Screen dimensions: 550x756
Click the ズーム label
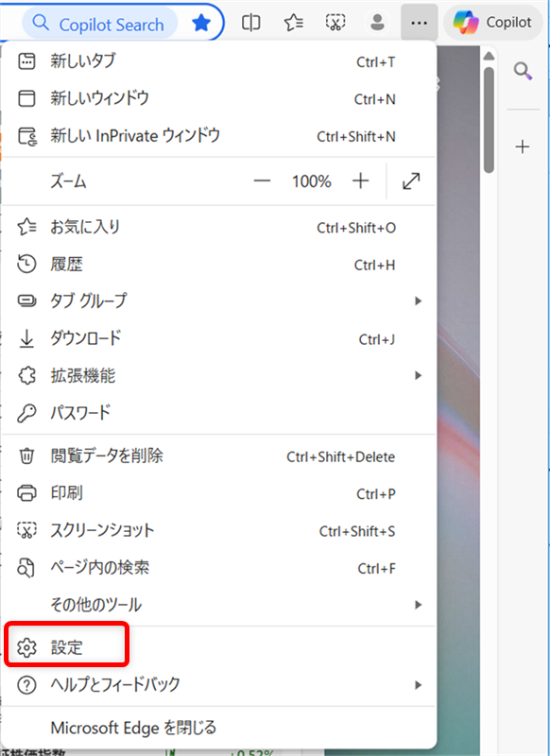[x=68, y=181]
